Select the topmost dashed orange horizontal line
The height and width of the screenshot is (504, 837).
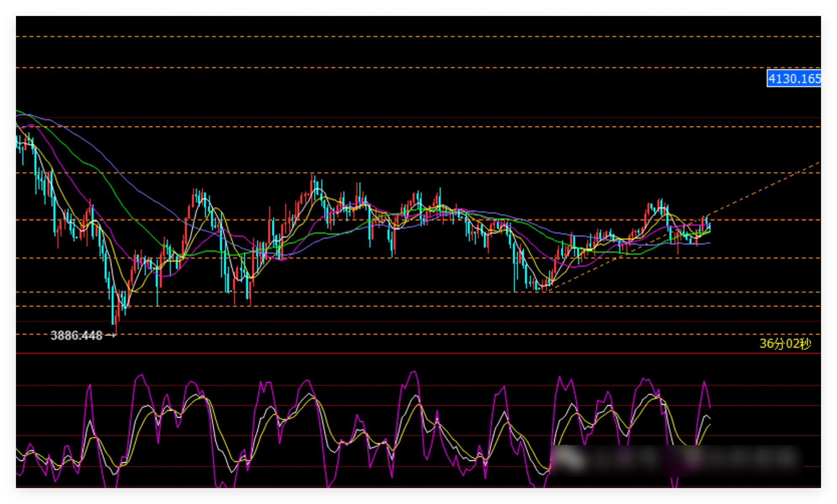tap(418, 37)
